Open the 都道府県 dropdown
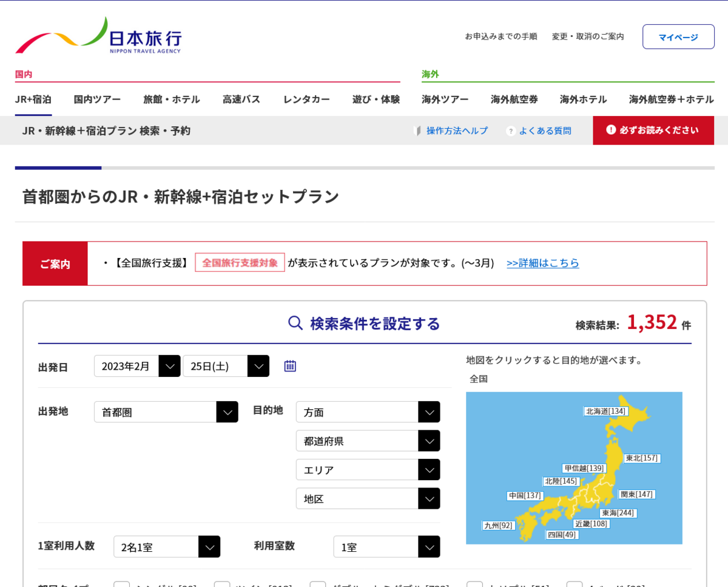 pyautogui.click(x=368, y=441)
